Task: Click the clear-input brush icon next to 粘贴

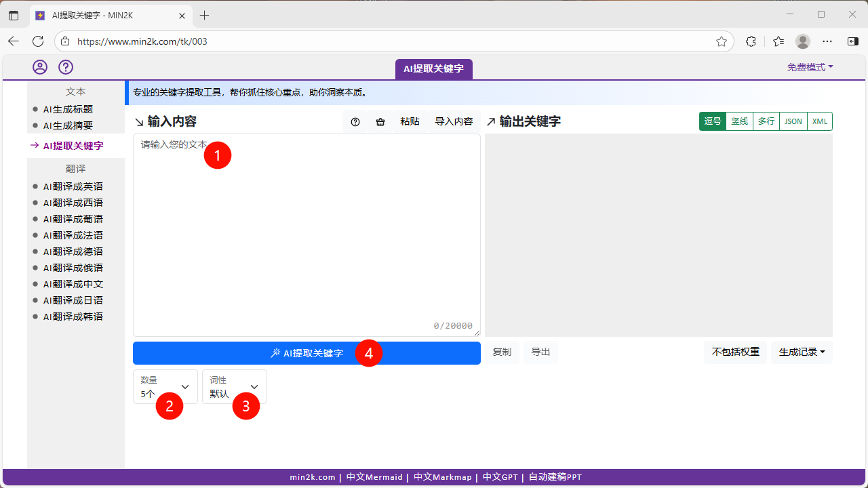Action: 380,122
